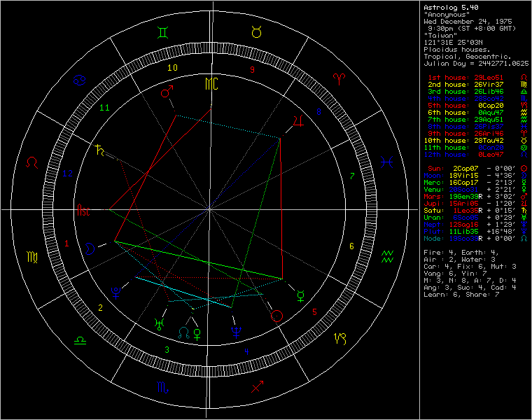This screenshot has height=420, width=532.
Task: Click house number 7 in the wheel
Action: [x=352, y=176]
